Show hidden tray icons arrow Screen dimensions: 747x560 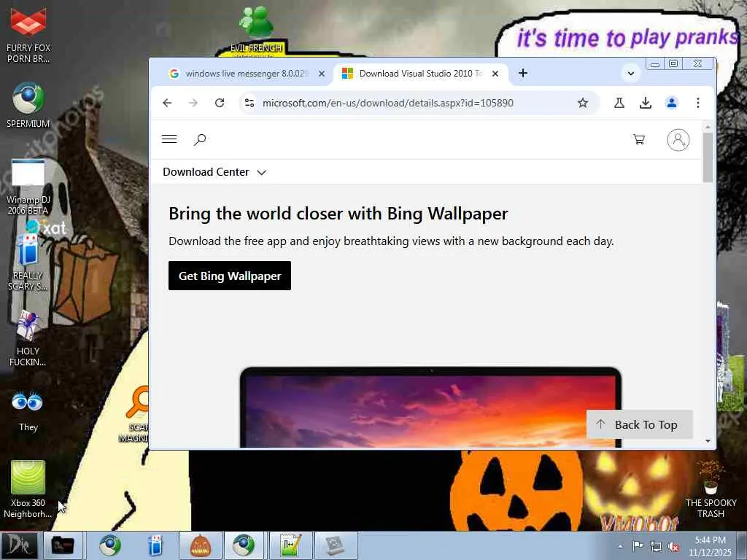(620, 546)
